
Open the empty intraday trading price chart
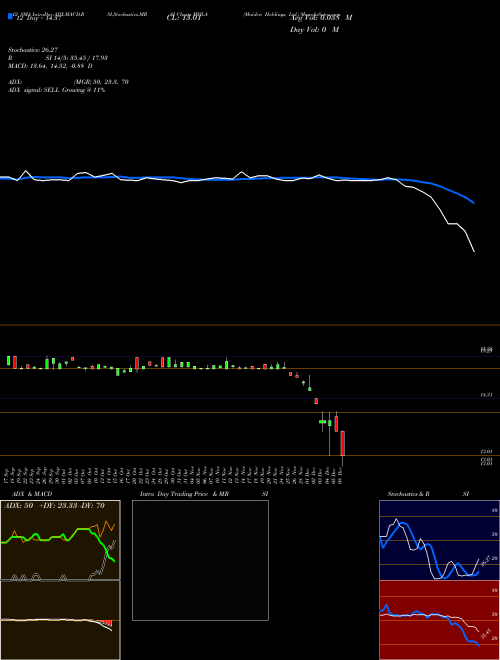click(x=200, y=560)
